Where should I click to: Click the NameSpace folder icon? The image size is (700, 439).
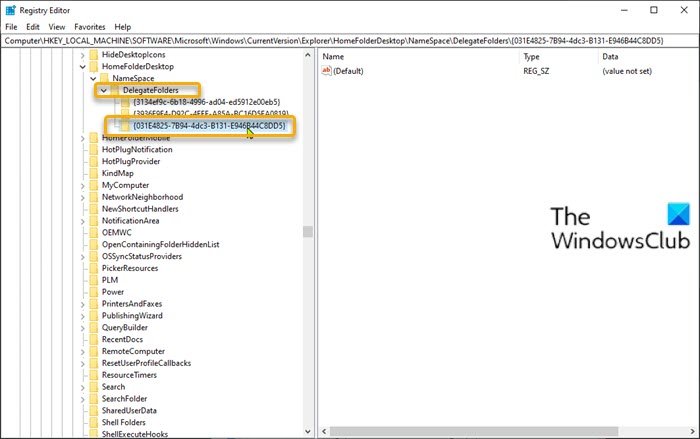pos(104,78)
